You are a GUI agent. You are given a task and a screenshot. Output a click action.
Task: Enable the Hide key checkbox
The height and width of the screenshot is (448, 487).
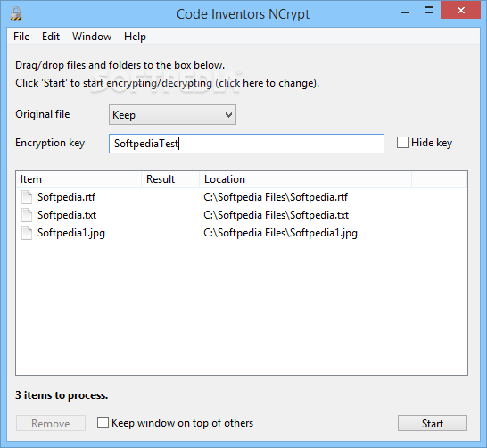402,143
